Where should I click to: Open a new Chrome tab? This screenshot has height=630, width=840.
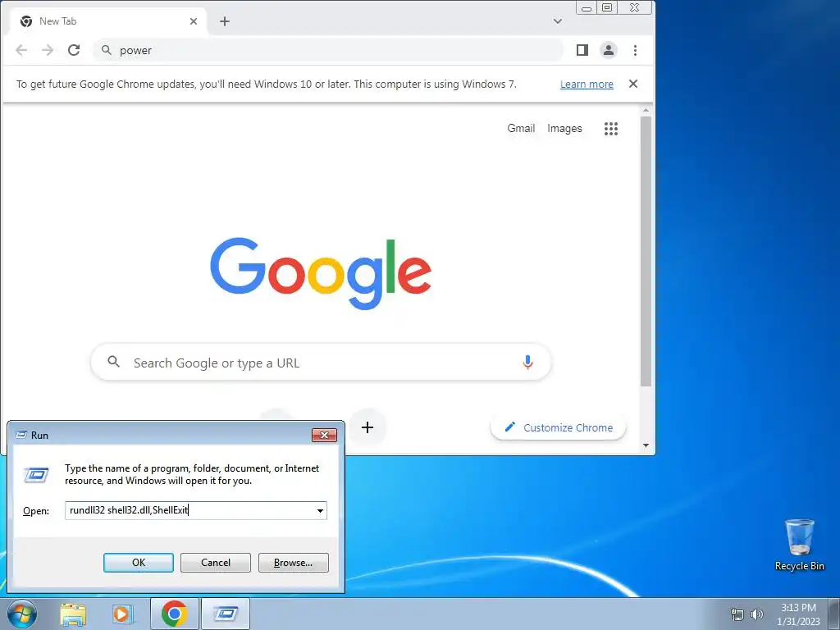coord(225,21)
